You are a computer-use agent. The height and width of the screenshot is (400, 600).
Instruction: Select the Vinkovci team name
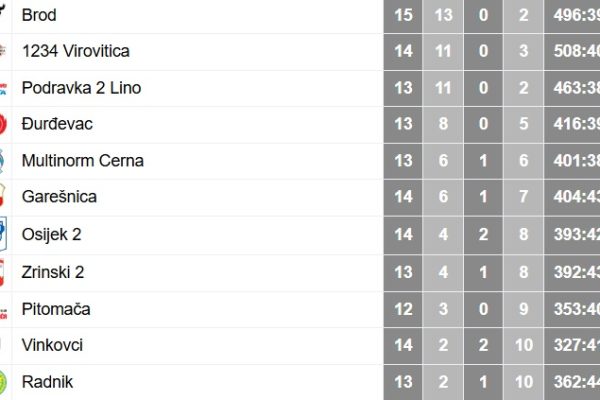coord(52,345)
